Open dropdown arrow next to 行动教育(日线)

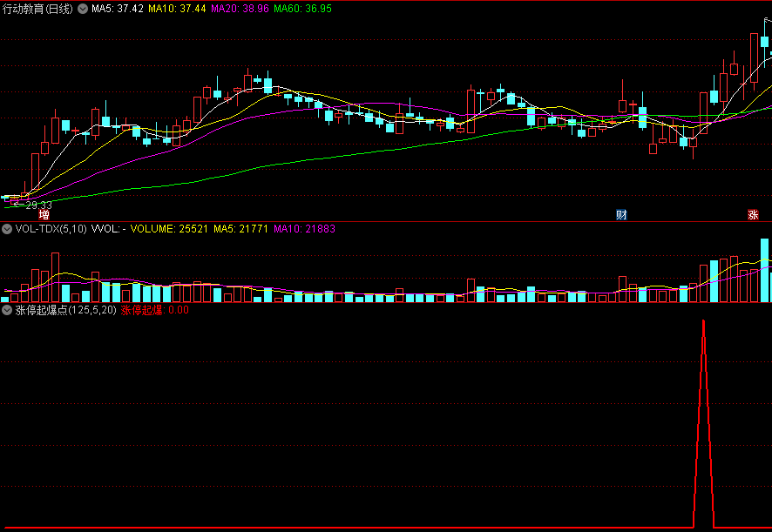pos(83,9)
